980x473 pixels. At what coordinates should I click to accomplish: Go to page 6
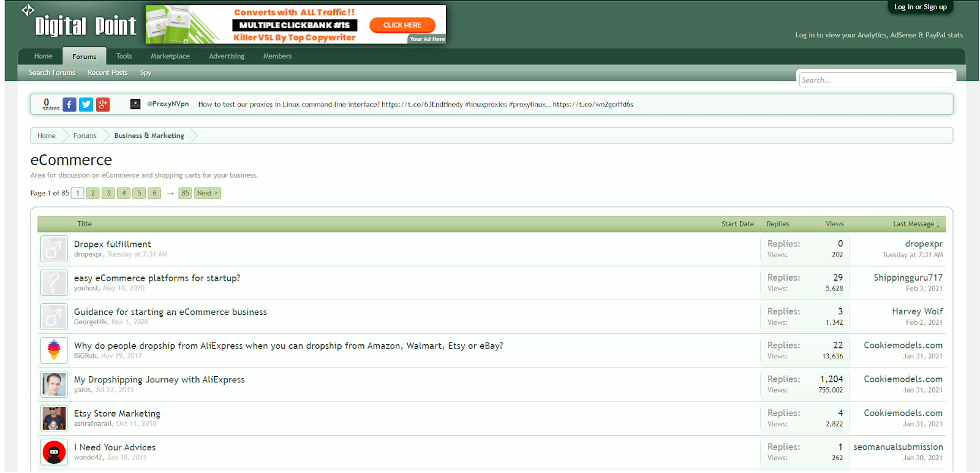click(x=154, y=193)
